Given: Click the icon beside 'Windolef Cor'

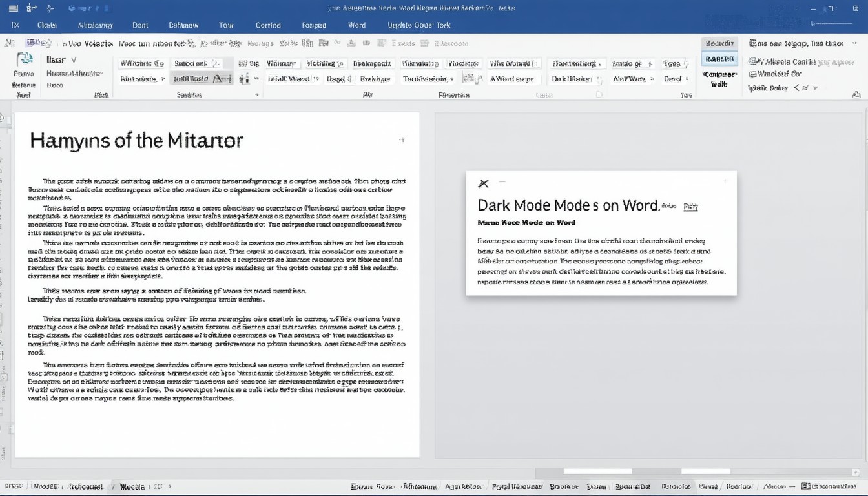Looking at the screenshot, I should coord(753,74).
